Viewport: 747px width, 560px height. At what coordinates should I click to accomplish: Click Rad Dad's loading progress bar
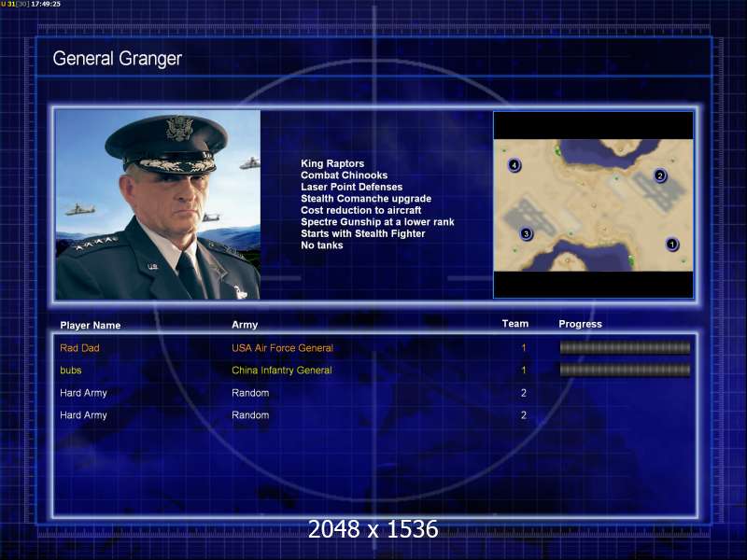pyautogui.click(x=625, y=347)
